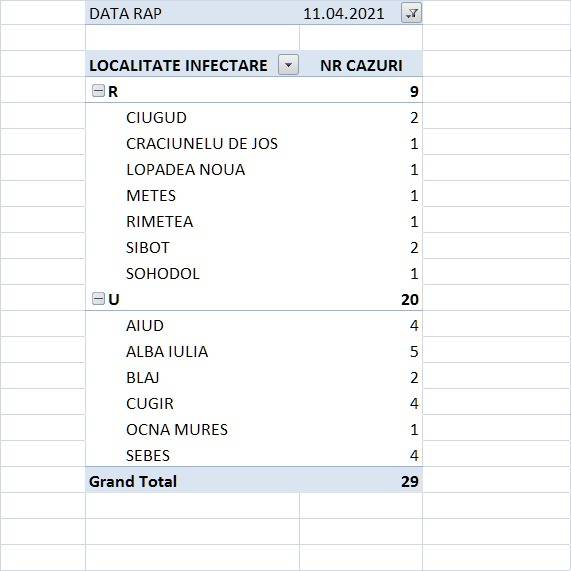The image size is (571, 571).
Task: Select the U group total 20
Action: pyautogui.click(x=410, y=299)
